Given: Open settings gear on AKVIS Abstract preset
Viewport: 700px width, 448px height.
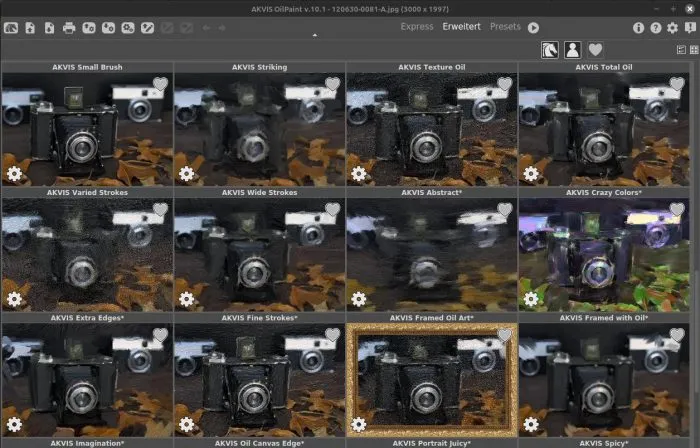Looking at the screenshot, I should click(358, 298).
